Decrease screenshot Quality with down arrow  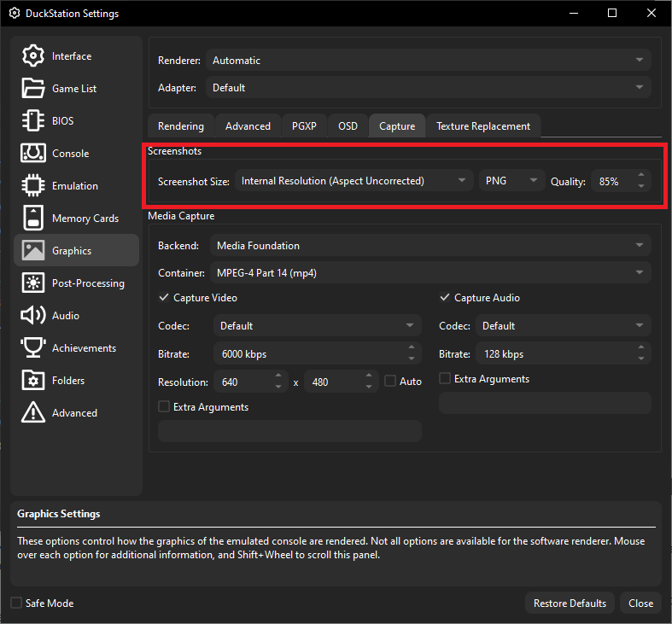pos(641,186)
